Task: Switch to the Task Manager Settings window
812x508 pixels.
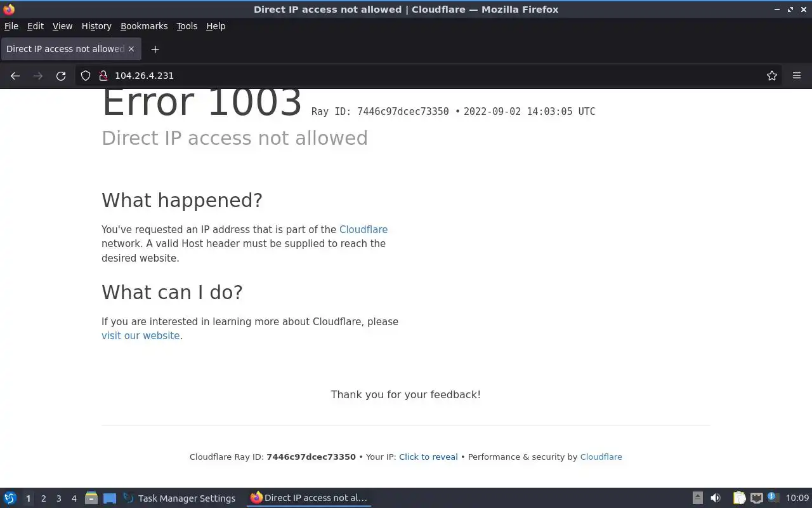Action: click(179, 498)
